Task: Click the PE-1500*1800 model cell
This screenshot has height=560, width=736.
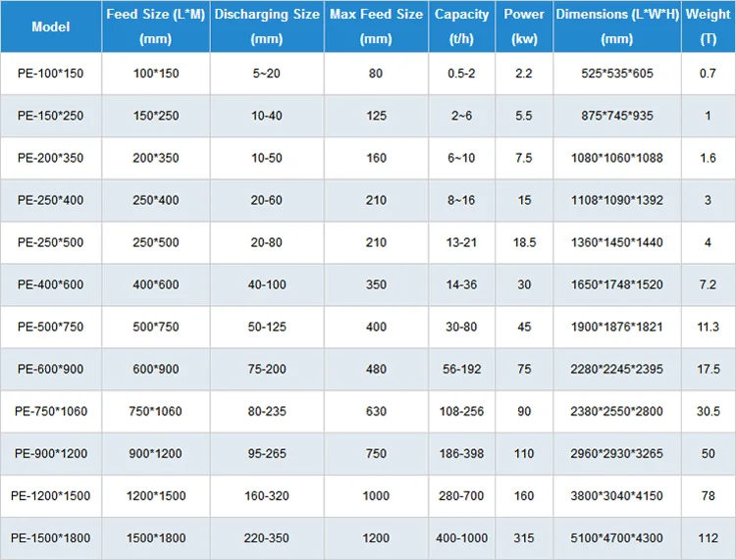Action: click(x=51, y=538)
